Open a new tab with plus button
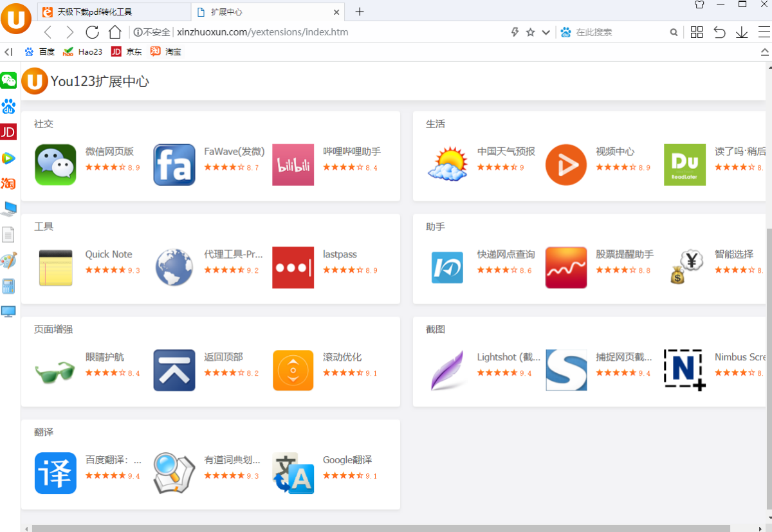The image size is (772, 532). [360, 12]
